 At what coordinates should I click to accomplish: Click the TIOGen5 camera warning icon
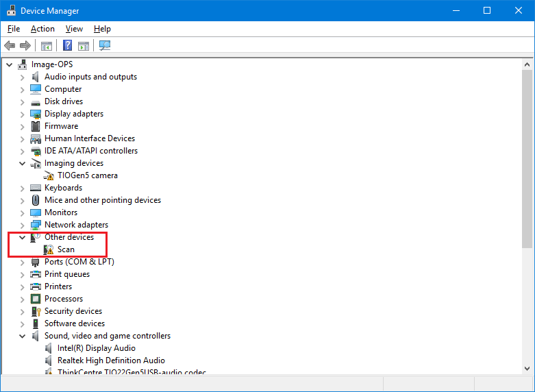tap(49, 175)
